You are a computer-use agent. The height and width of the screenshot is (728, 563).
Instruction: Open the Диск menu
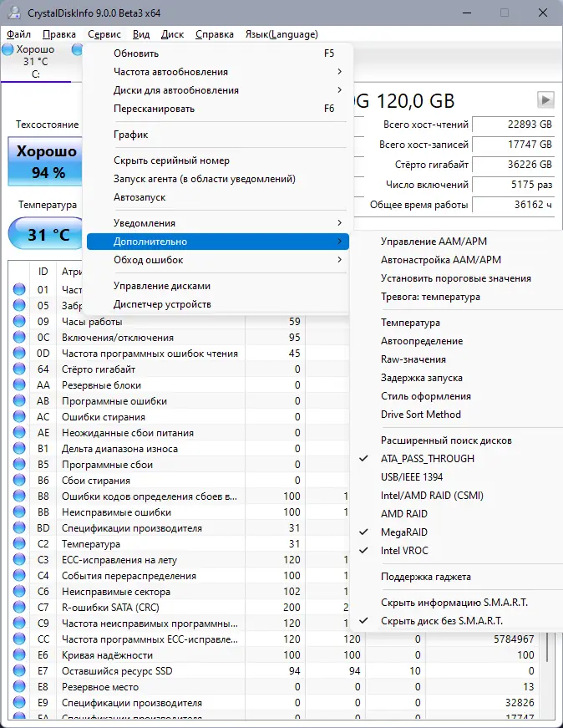point(172,34)
